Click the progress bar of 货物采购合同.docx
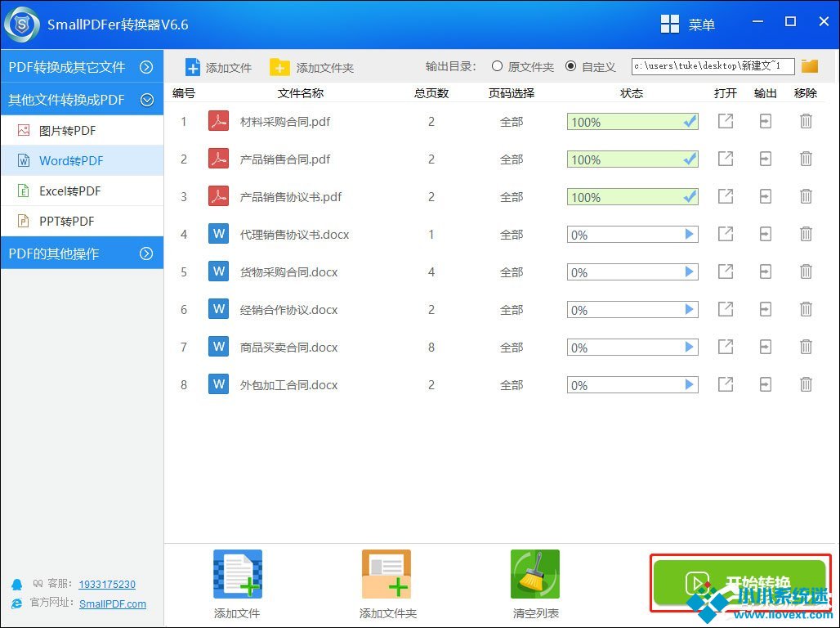The image size is (840, 628). (632, 272)
